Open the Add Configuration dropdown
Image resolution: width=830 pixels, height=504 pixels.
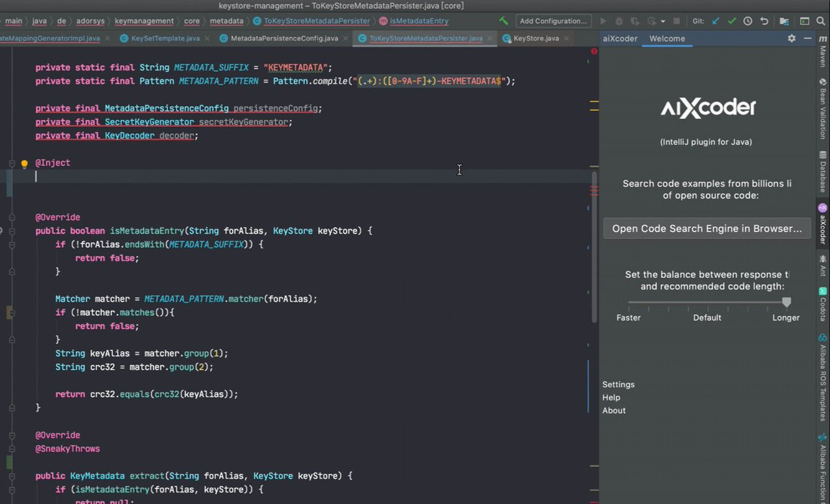coord(555,21)
